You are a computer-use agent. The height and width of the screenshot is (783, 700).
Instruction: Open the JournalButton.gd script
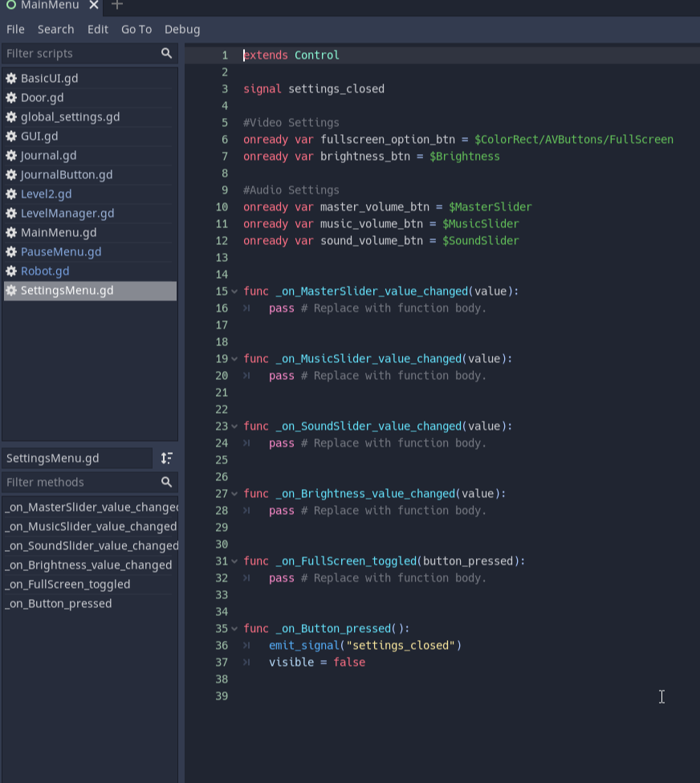pos(70,174)
